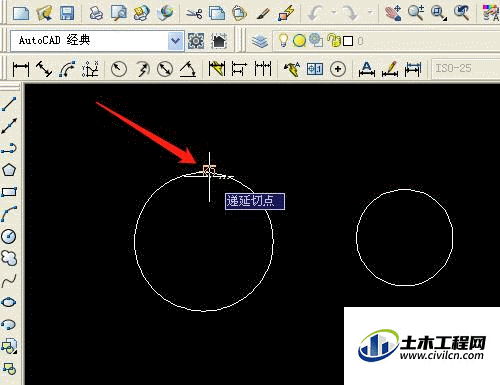Screen dimensions: 500x385
Task: Expand the Redo history dropdown arrow
Action: click(x=370, y=13)
